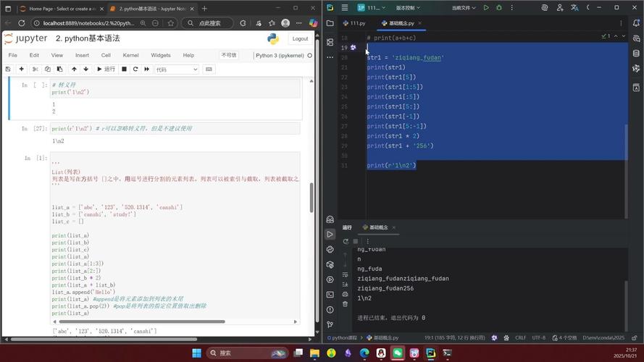Click the notebook title 2. python基本语法
Image resolution: width=644 pixels, height=362 pixels.
click(x=88, y=38)
